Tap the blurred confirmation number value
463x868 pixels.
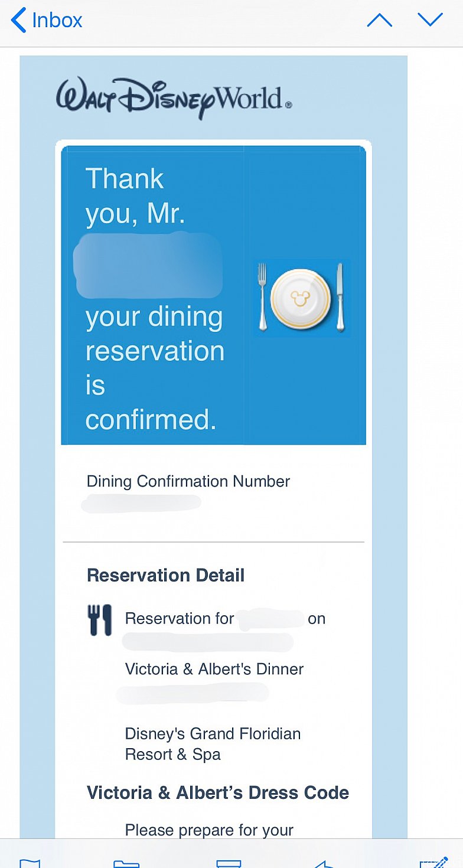point(141,504)
